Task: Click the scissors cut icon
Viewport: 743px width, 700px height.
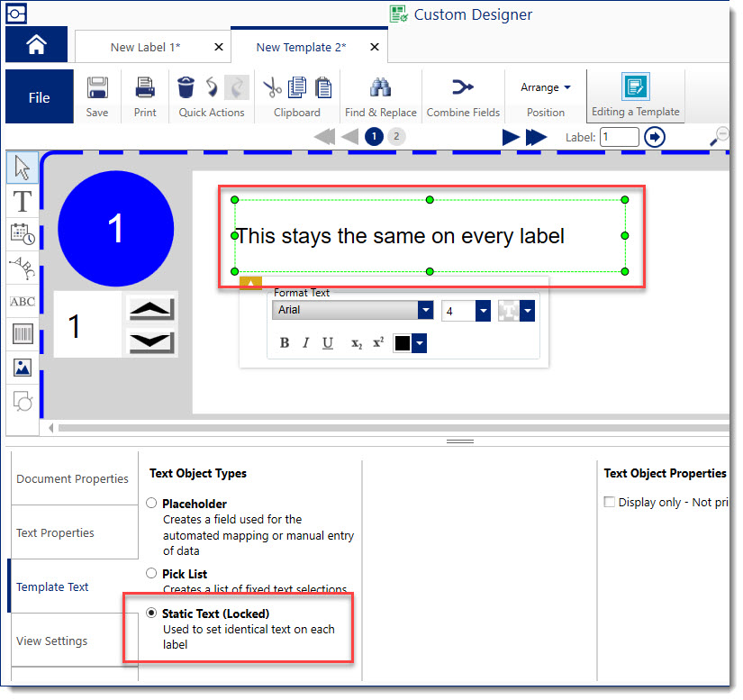Action: [x=272, y=86]
